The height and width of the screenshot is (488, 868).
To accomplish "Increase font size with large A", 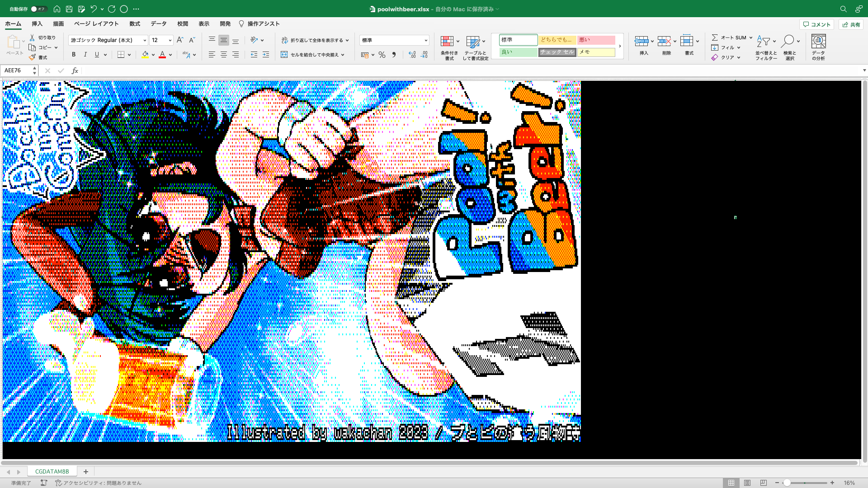I will pos(180,40).
